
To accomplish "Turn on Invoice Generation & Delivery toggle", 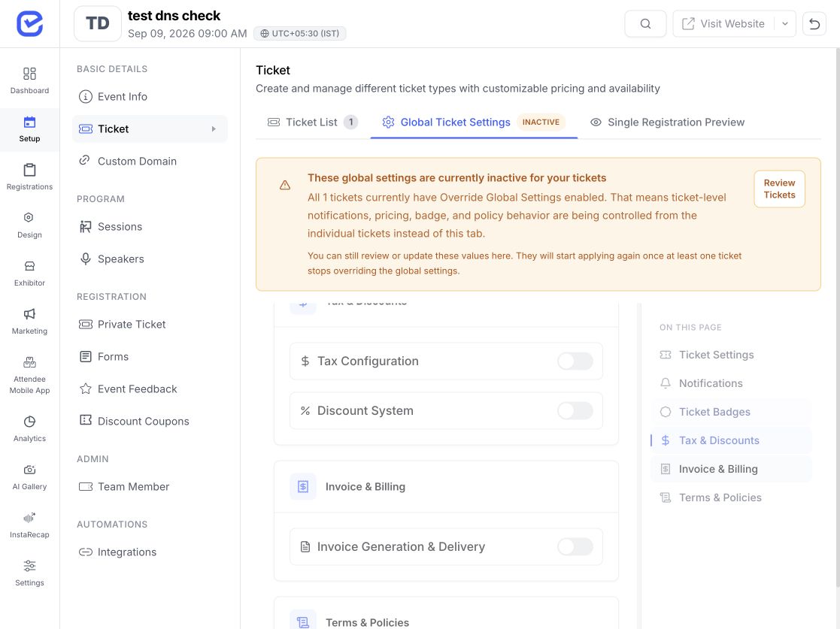I will pyautogui.click(x=575, y=546).
